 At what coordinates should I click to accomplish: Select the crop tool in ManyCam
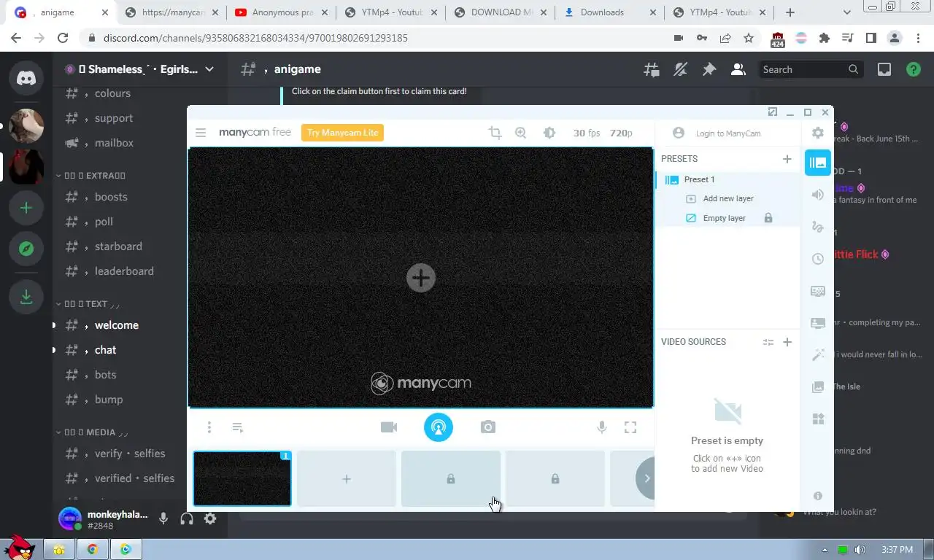tap(495, 133)
